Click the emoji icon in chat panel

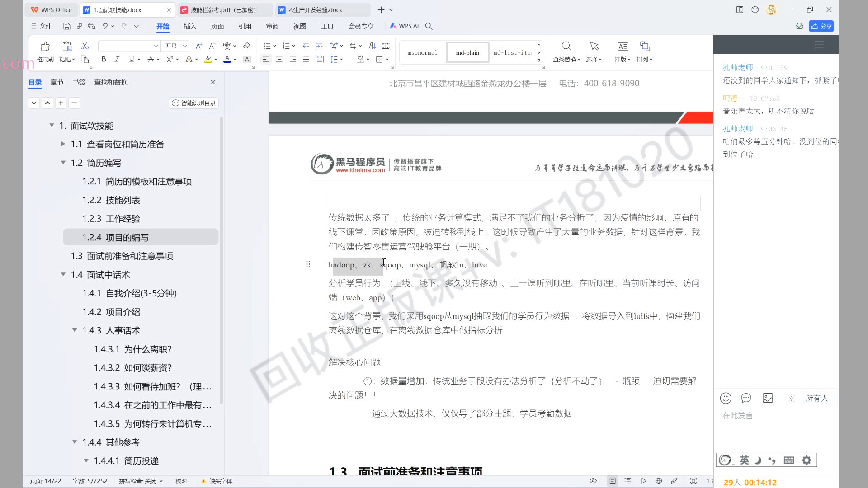pos(726,398)
